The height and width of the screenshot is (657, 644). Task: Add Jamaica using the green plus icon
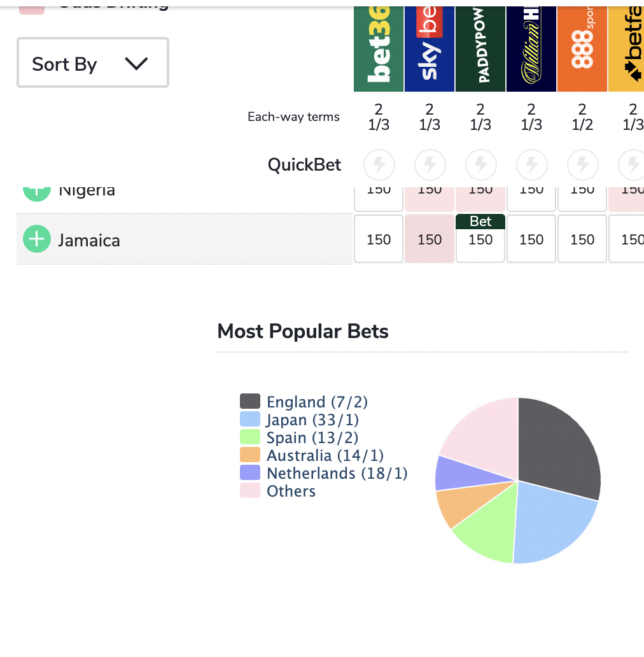click(37, 239)
